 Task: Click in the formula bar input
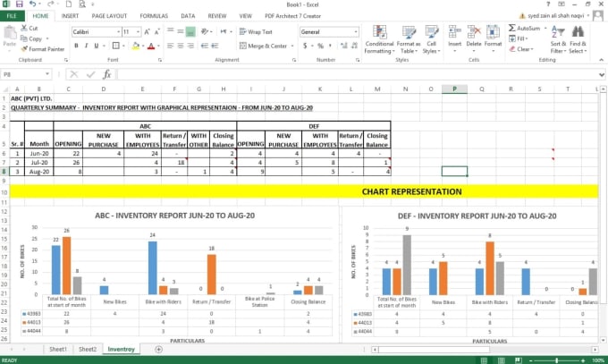357,74
